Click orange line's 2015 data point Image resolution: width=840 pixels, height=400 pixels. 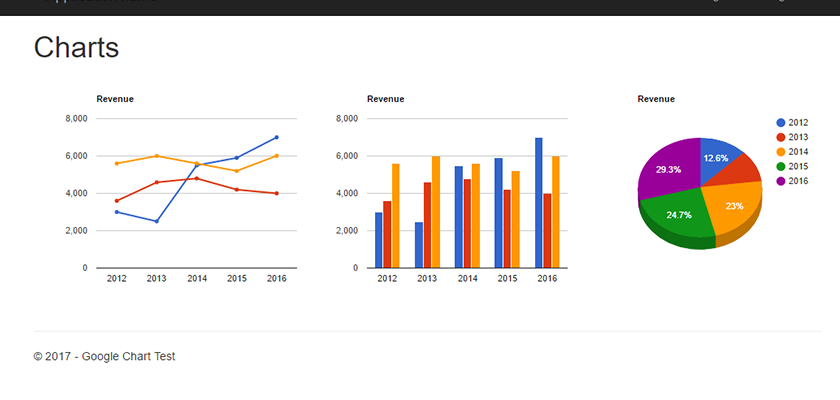(x=237, y=171)
